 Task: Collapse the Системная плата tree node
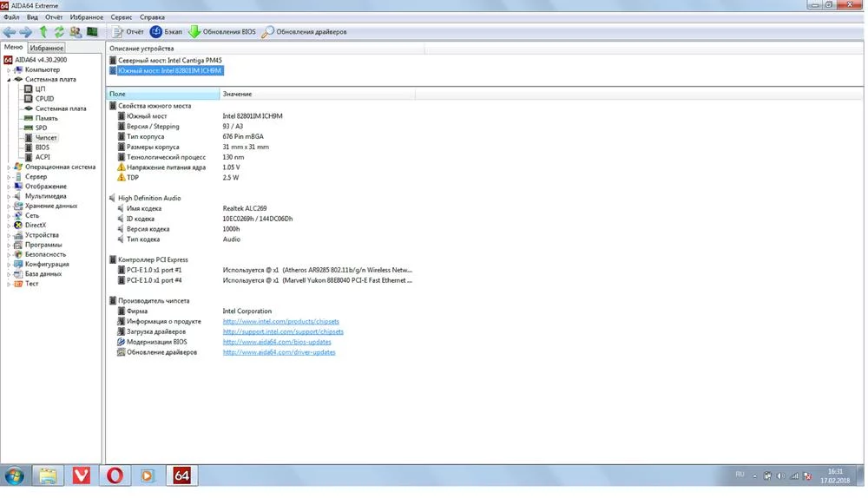tap(9, 80)
